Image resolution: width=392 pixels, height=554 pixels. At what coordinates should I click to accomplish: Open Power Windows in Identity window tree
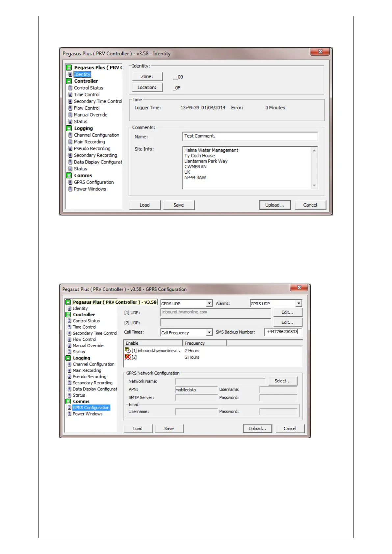pos(90,189)
